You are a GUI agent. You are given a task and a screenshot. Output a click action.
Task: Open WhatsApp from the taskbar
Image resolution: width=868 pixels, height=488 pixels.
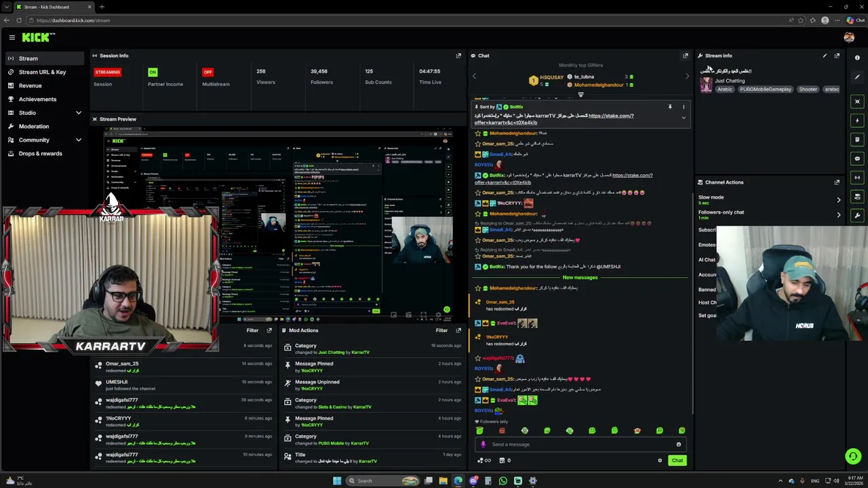502,481
